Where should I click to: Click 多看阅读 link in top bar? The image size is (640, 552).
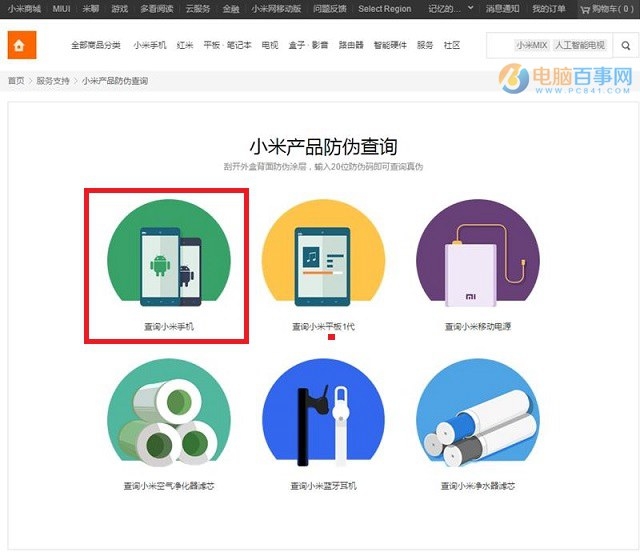(x=157, y=9)
